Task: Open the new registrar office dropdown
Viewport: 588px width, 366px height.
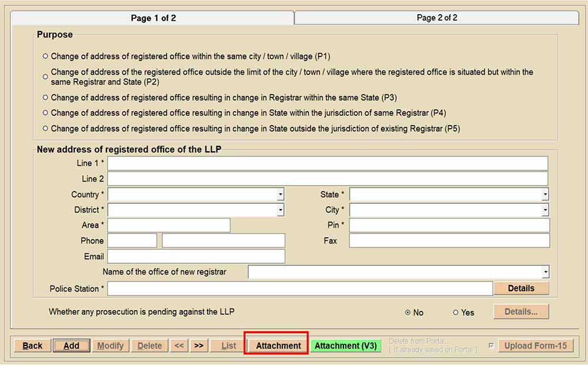Action: pyautogui.click(x=546, y=272)
